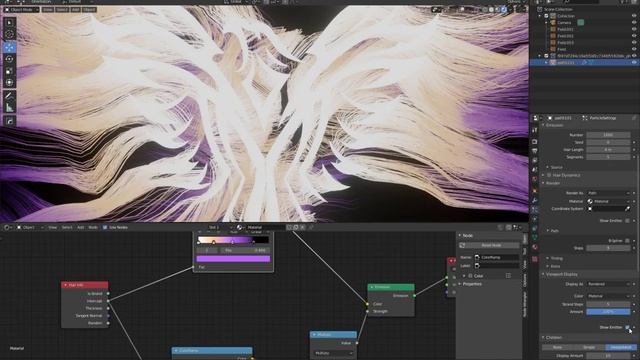Screen dimensions: 640x360
Task: Open the Multiply operation dropdown on Math node
Action: tap(333, 353)
